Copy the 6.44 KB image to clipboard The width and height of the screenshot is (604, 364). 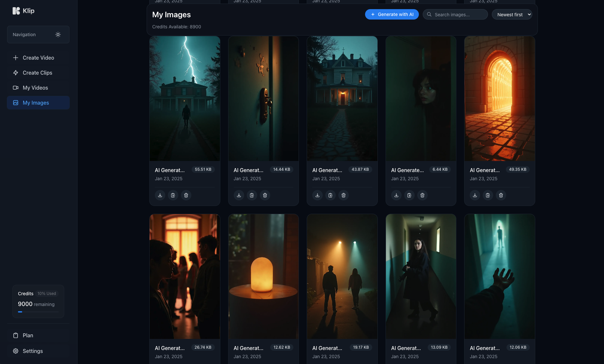(x=409, y=195)
